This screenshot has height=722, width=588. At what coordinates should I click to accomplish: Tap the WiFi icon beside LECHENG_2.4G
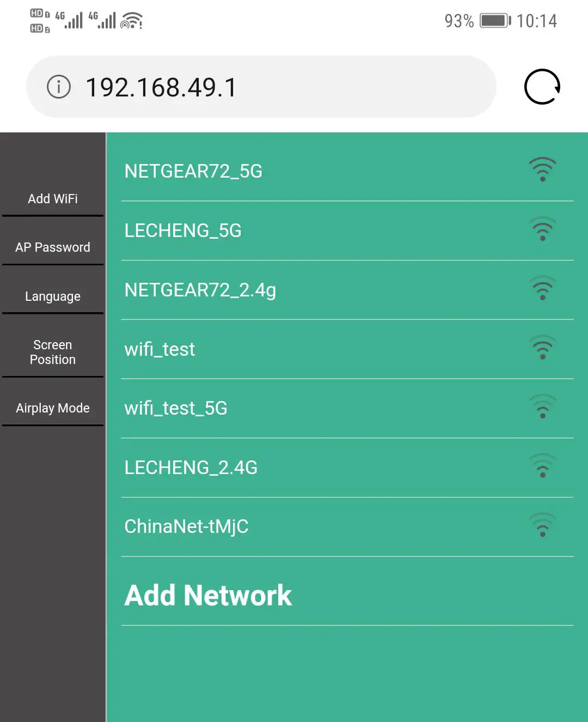click(542, 466)
